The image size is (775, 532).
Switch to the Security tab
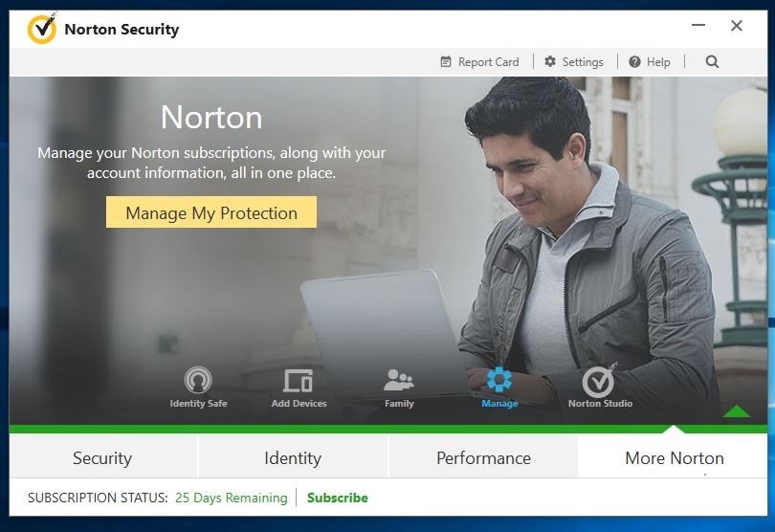click(x=102, y=457)
